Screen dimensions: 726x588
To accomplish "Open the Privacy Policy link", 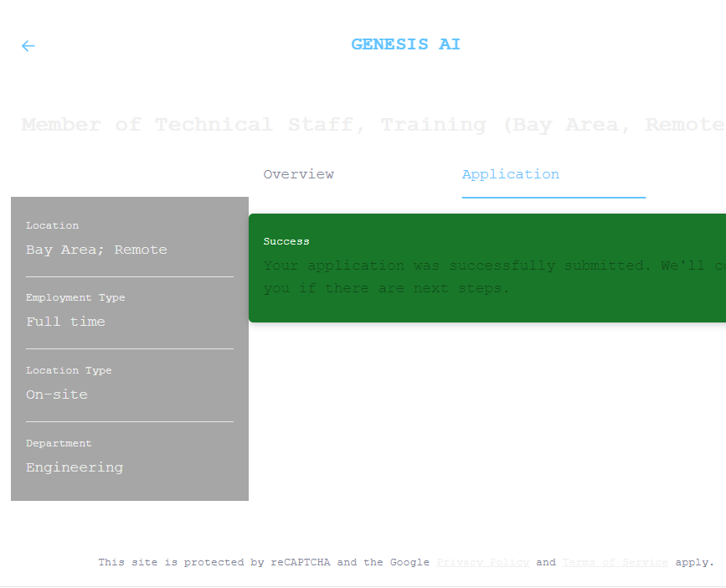I will [482, 563].
